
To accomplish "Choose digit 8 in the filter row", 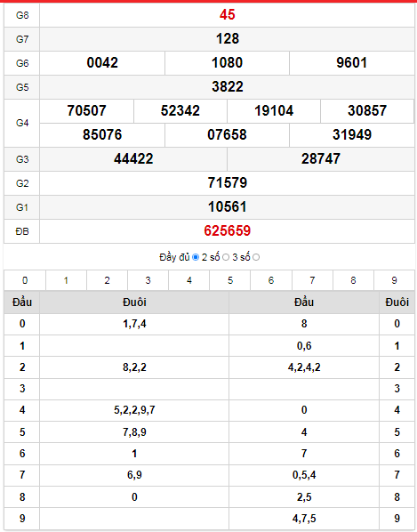I will (x=353, y=280).
